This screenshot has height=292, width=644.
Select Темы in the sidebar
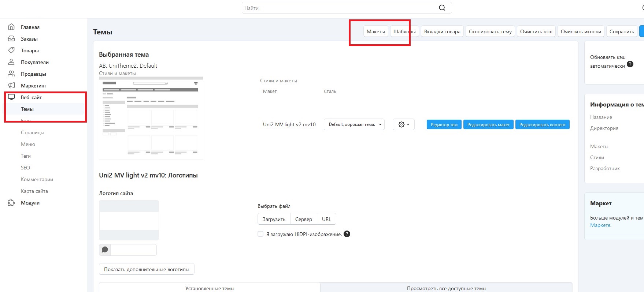tap(27, 109)
